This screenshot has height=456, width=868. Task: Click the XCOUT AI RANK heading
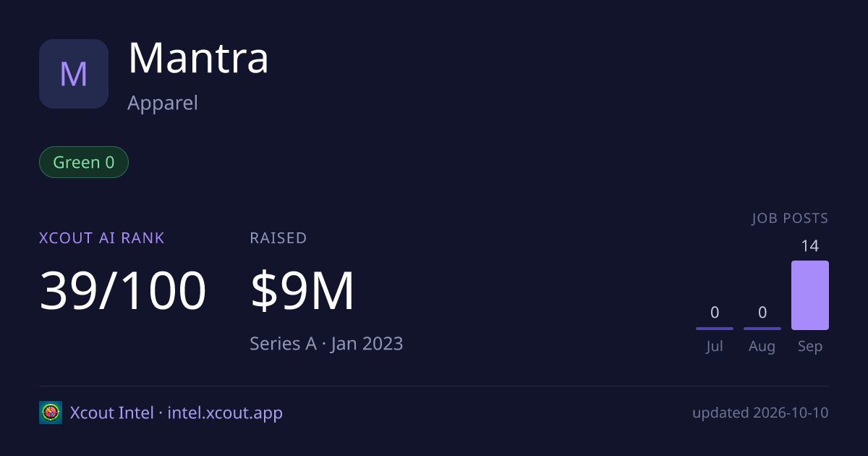click(x=102, y=238)
